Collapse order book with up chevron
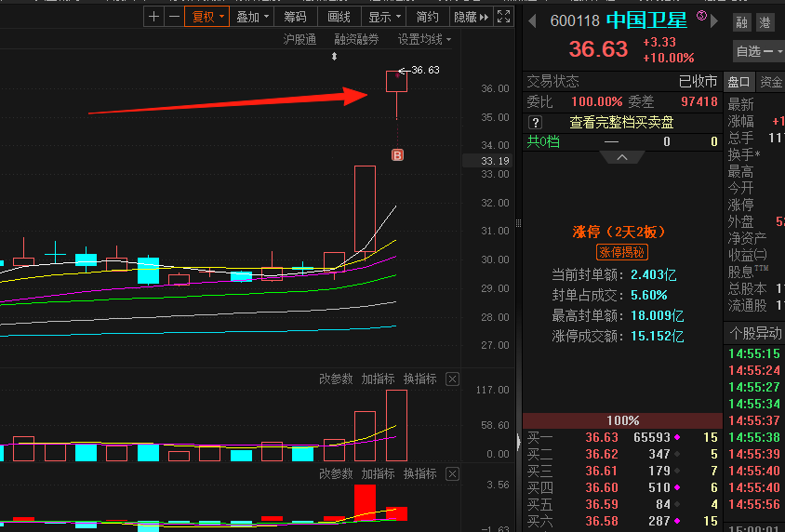785x532 pixels. point(622,157)
